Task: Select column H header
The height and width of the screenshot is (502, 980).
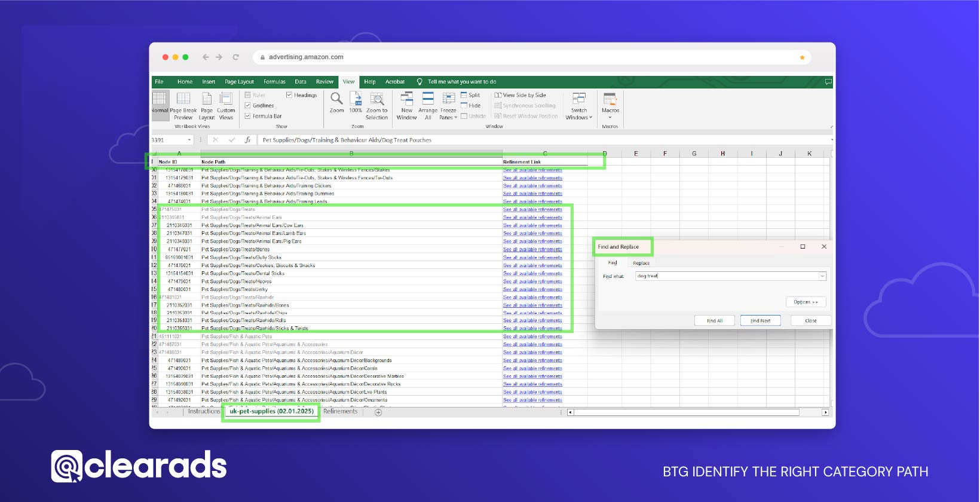Action: click(722, 154)
